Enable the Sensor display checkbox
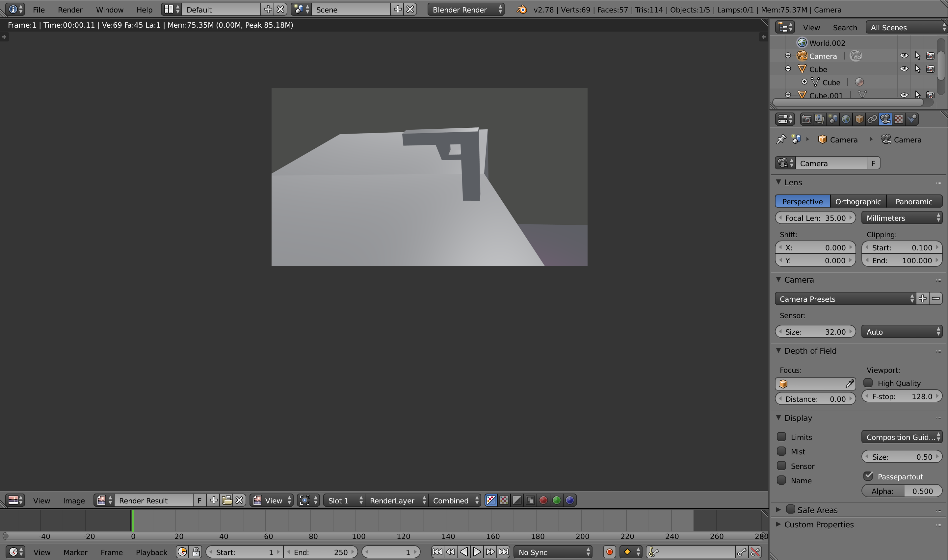948x560 pixels. click(x=781, y=466)
